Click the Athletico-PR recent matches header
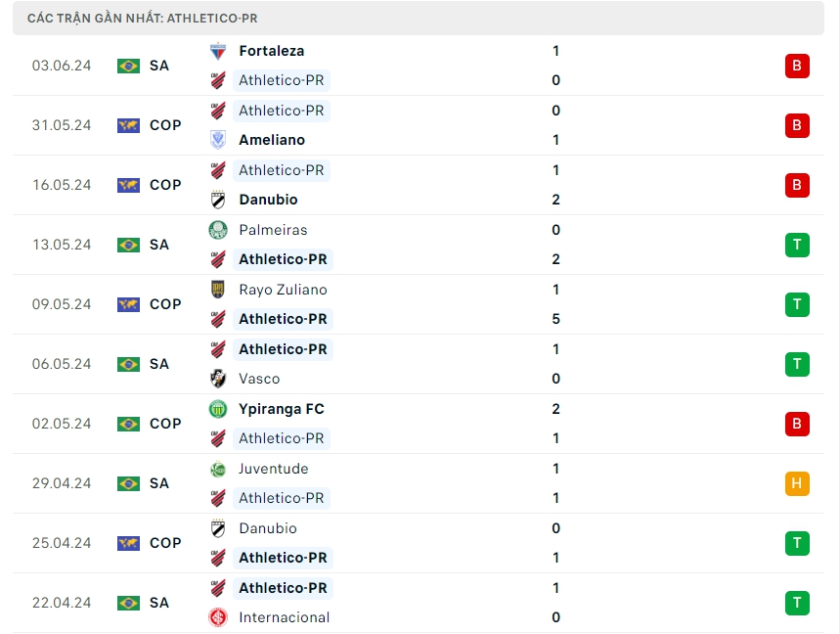 coord(143,19)
